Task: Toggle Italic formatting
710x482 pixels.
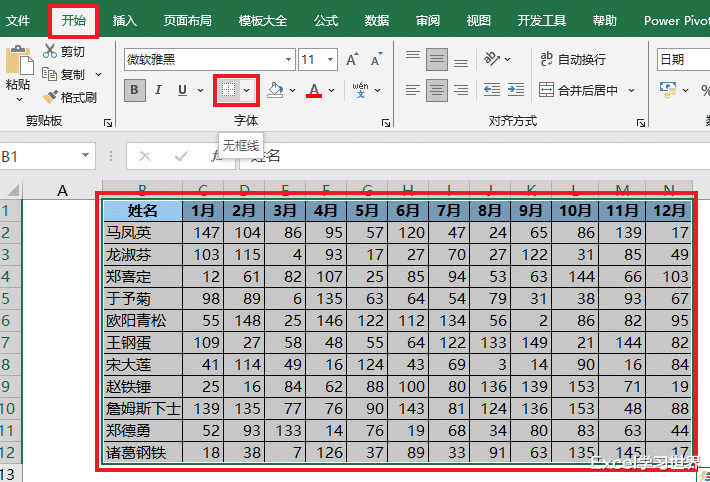Action: click(158, 90)
